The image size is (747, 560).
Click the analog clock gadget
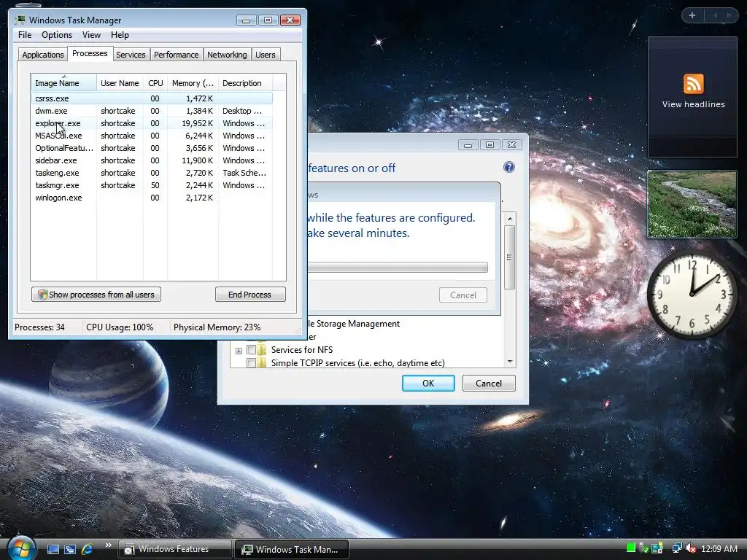pyautogui.click(x=692, y=295)
